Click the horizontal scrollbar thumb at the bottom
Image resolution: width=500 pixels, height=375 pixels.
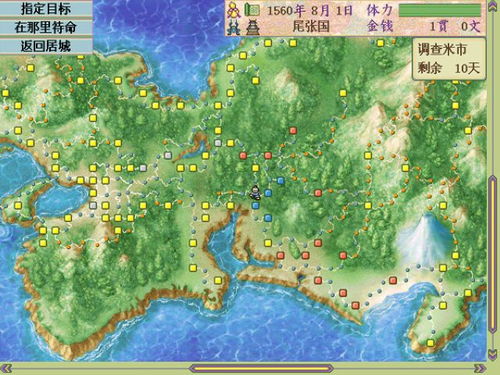[261, 369]
